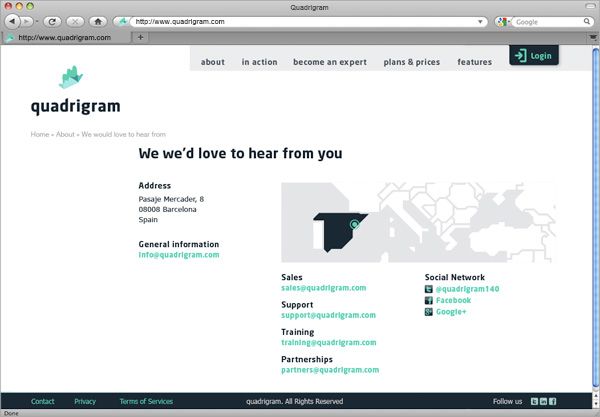Expand the address bar history dropdown arrow
Viewport: 600px width, 417px height.
point(480,22)
